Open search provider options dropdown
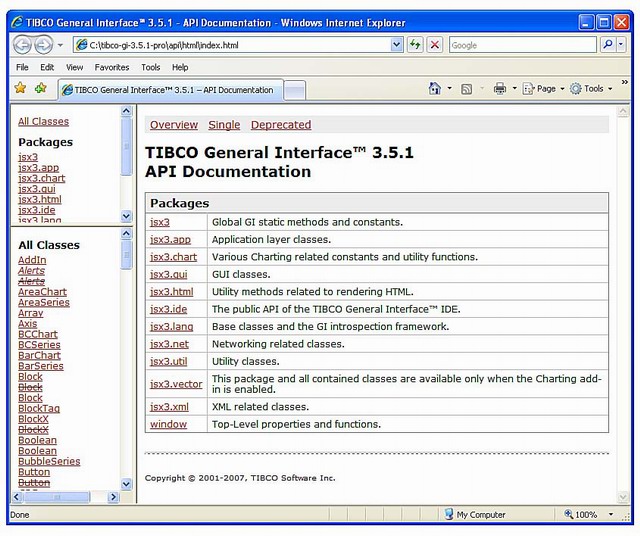 click(x=621, y=44)
